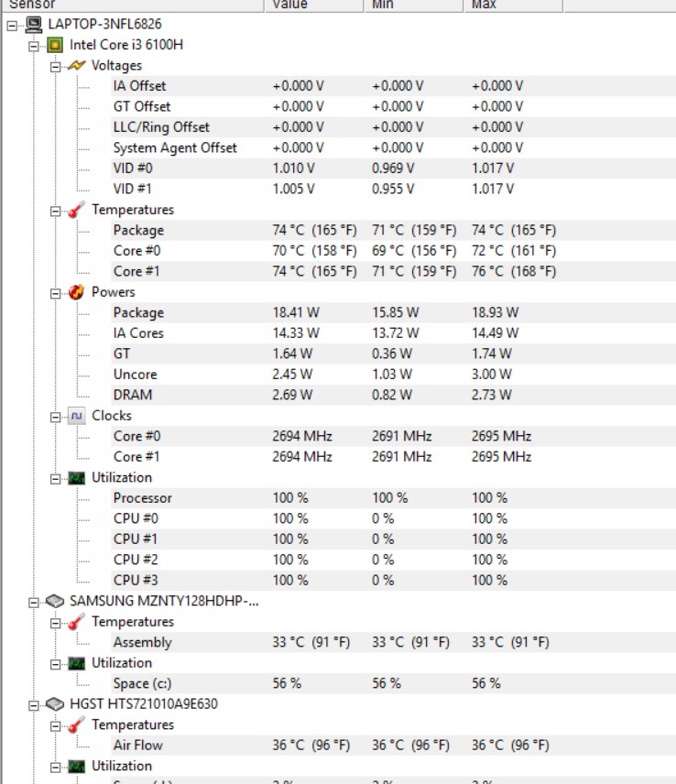This screenshot has width=676, height=784.
Task: Collapse the Intel Core i3 6100H node
Action: pyautogui.click(x=34, y=45)
